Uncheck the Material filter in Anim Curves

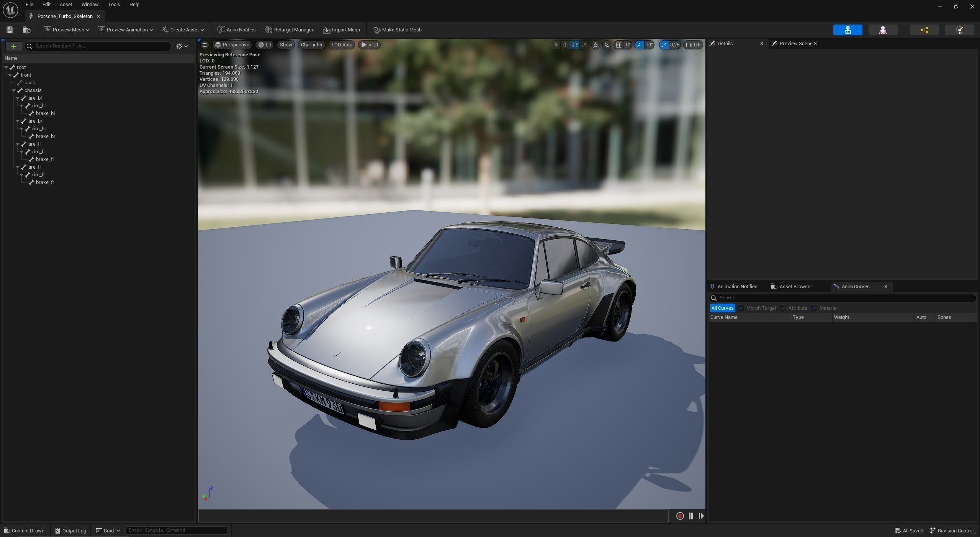[x=814, y=308]
